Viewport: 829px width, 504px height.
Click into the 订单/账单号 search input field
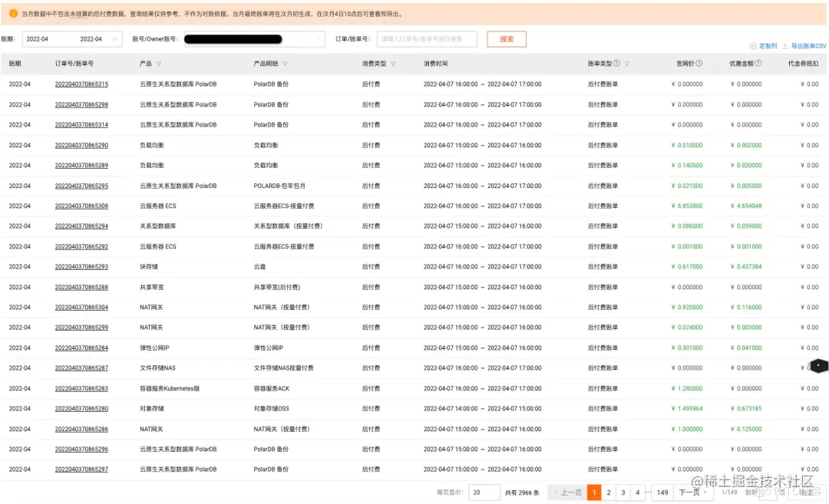[x=427, y=39]
